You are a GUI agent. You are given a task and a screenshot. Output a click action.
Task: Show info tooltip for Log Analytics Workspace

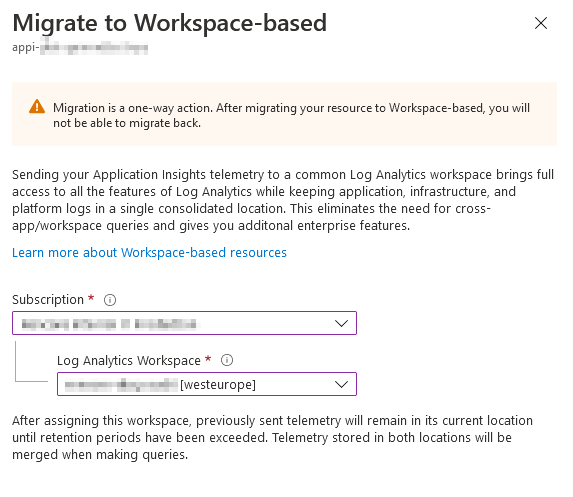tap(227, 360)
